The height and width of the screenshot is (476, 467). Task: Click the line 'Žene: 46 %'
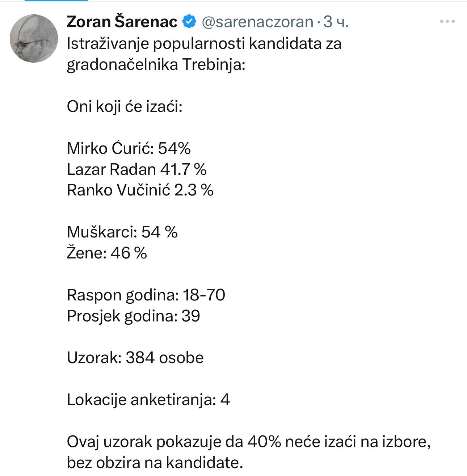[107, 253]
